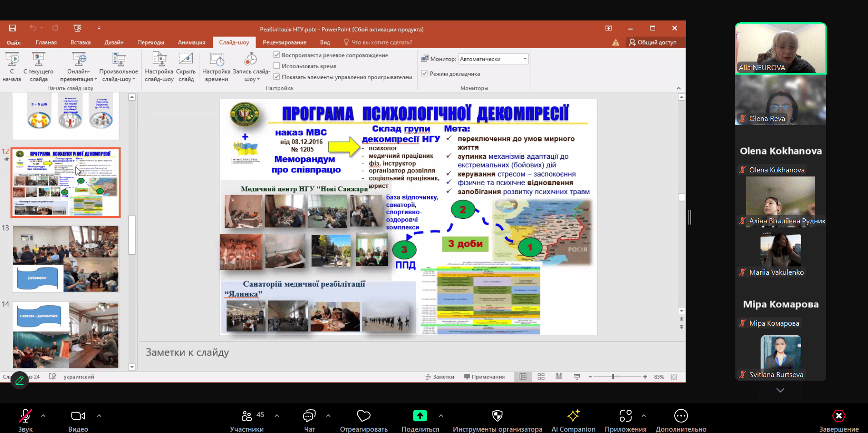Toggle Заметки notes button in status bar

tap(440, 377)
